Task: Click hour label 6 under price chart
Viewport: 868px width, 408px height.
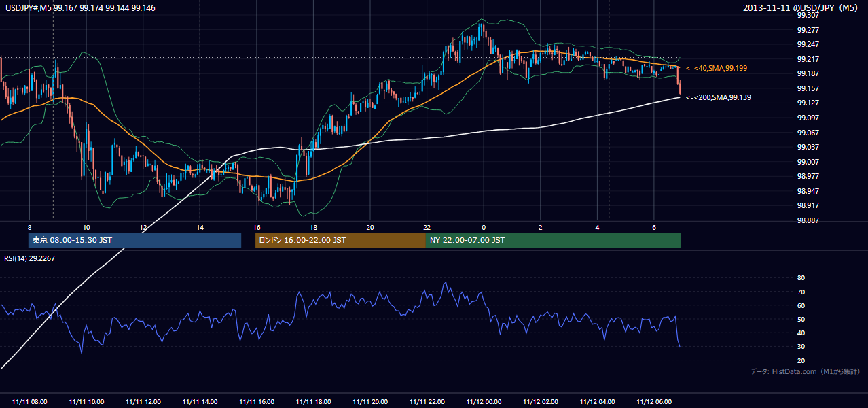Action: point(653,227)
